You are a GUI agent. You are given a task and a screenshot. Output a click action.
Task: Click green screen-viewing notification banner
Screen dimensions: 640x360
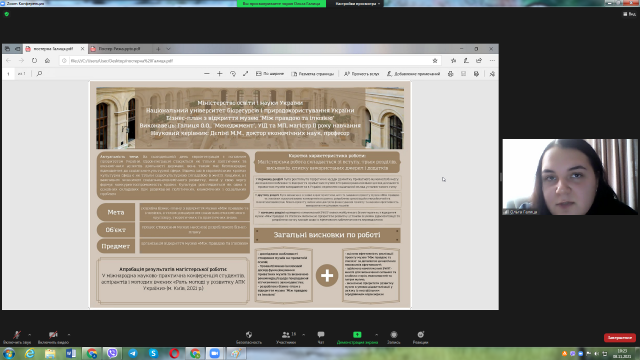[x=281, y=4]
